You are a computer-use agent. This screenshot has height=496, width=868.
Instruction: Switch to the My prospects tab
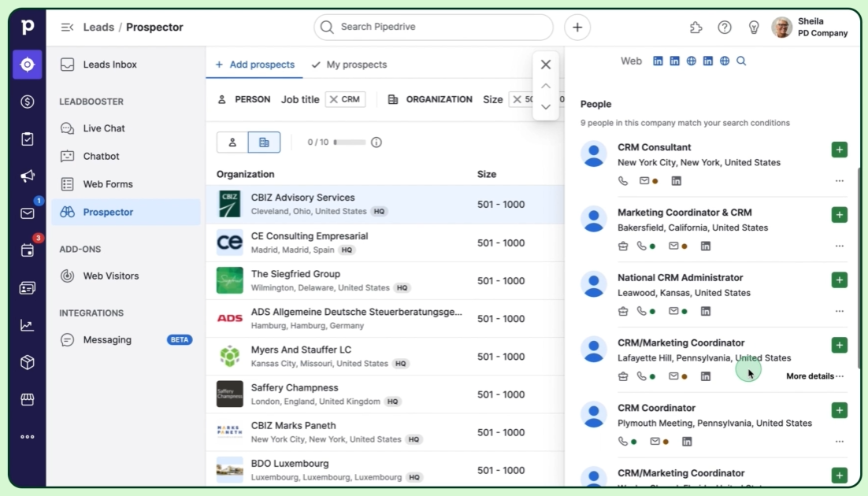tap(349, 65)
